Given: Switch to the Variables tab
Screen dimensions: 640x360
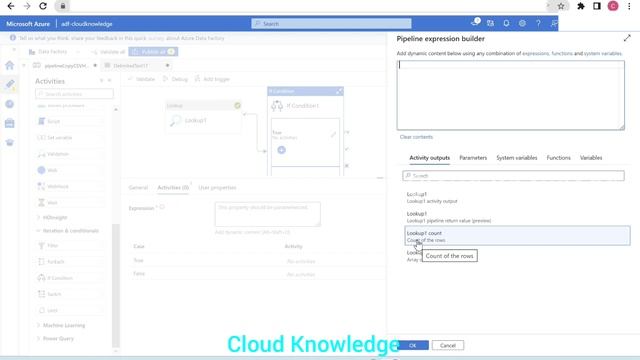Looking at the screenshot, I should point(591,158).
